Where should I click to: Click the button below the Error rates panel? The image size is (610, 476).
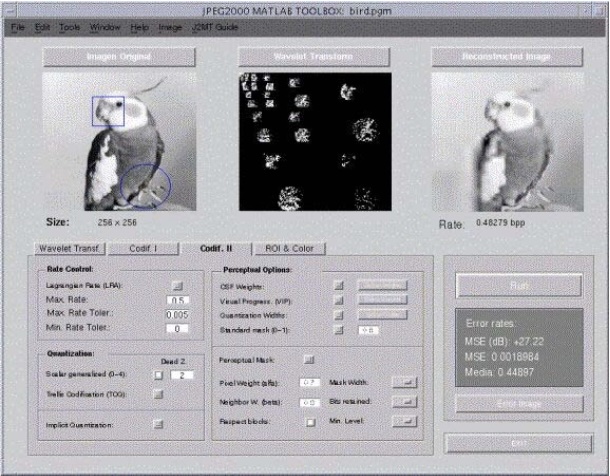pos(519,404)
